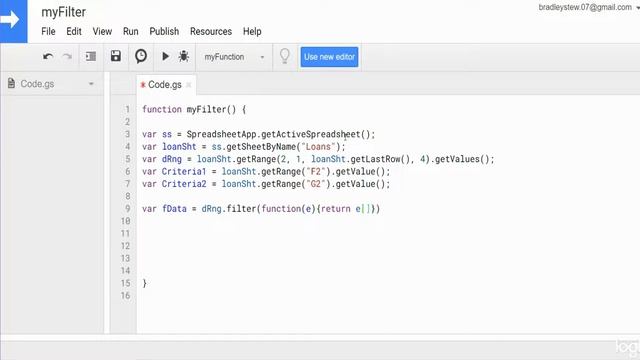Image resolution: width=640 pixels, height=360 pixels.
Task: Select Code.gs in the file sidebar
Action: (37, 84)
